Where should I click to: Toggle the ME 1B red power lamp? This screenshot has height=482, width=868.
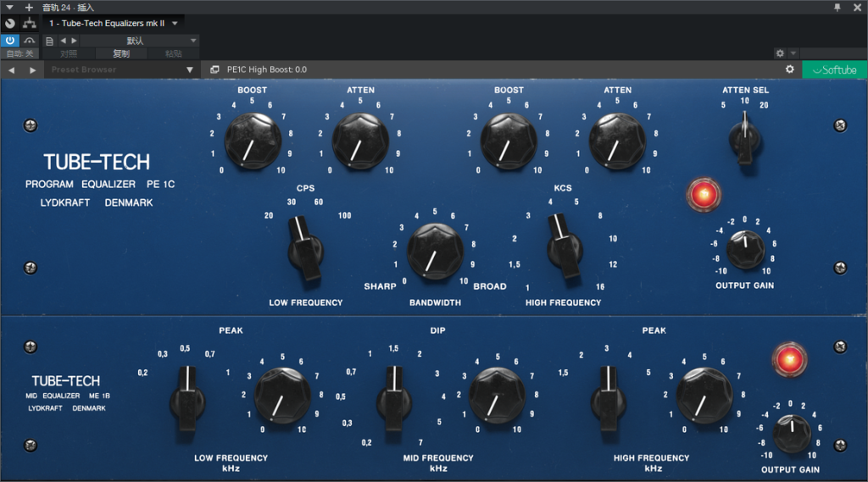[x=789, y=360]
